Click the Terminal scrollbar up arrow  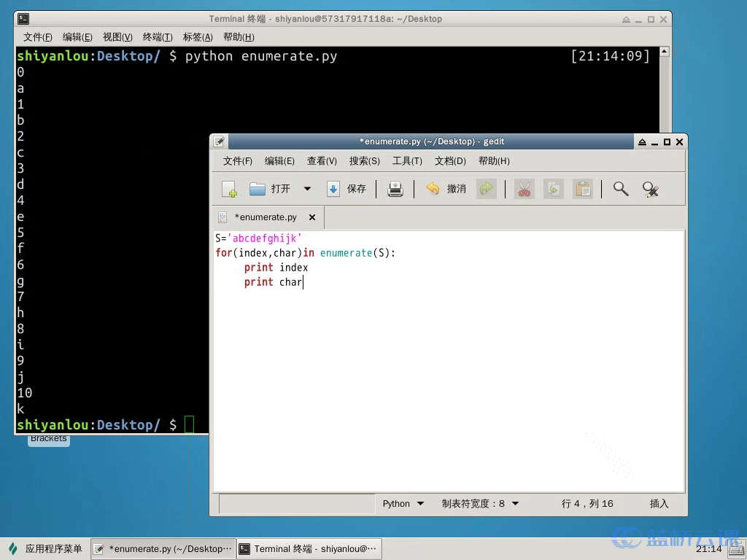coord(665,52)
